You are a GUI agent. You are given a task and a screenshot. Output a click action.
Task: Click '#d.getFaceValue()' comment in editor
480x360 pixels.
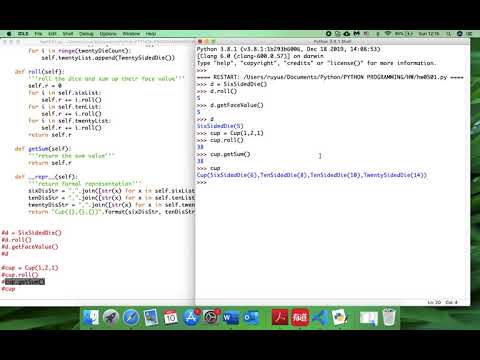[x=30, y=247]
